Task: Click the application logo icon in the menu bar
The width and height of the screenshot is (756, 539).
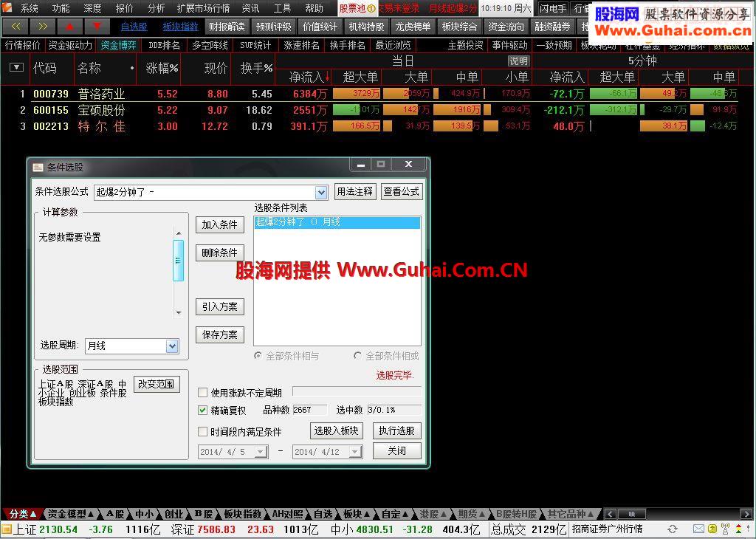Action: tap(7, 7)
